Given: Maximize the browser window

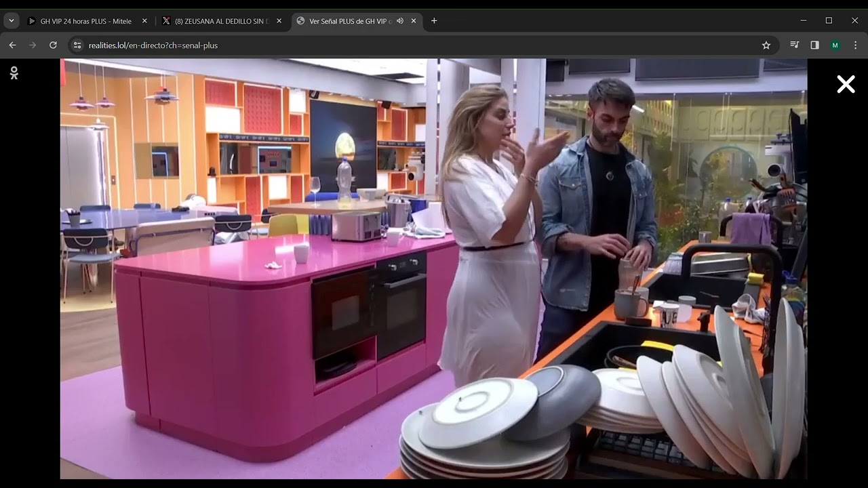Looking at the screenshot, I should click(x=829, y=21).
